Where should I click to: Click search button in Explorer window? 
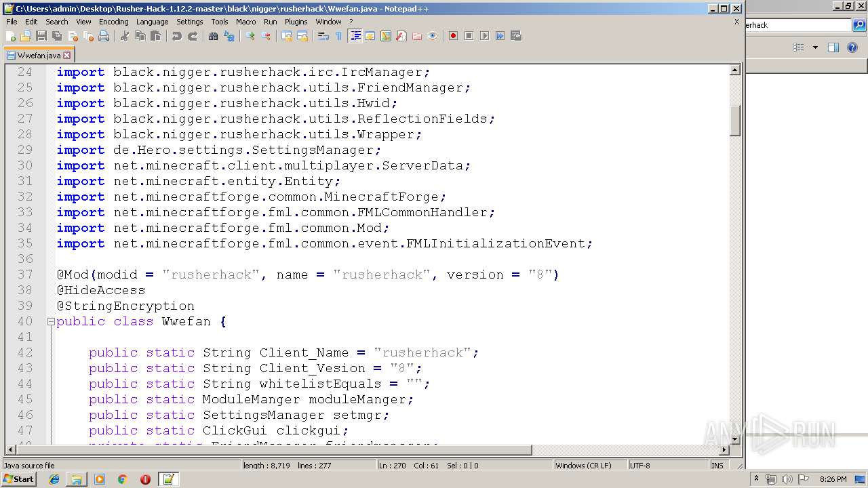[x=859, y=25]
